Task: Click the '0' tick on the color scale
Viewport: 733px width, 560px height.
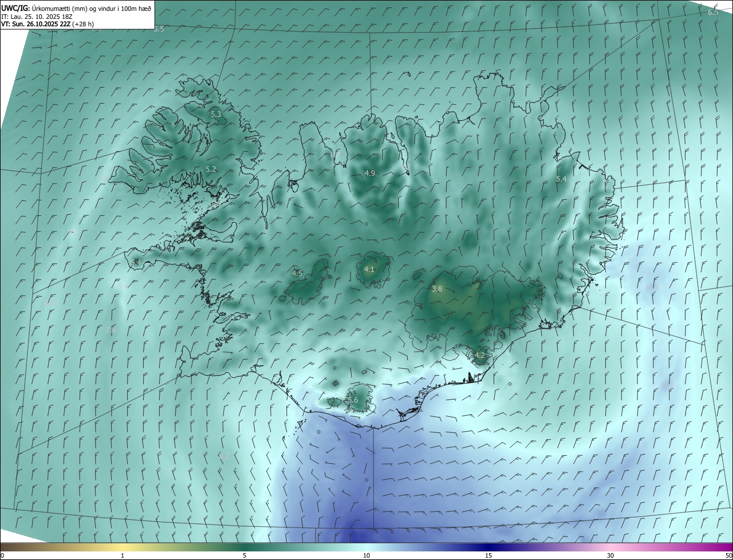Action: (x=2, y=555)
